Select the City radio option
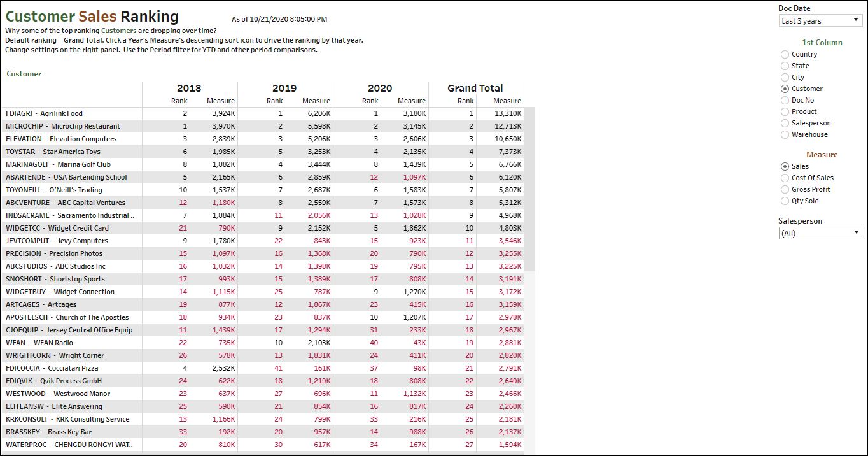This screenshot has width=868, height=456. pyautogui.click(x=785, y=78)
